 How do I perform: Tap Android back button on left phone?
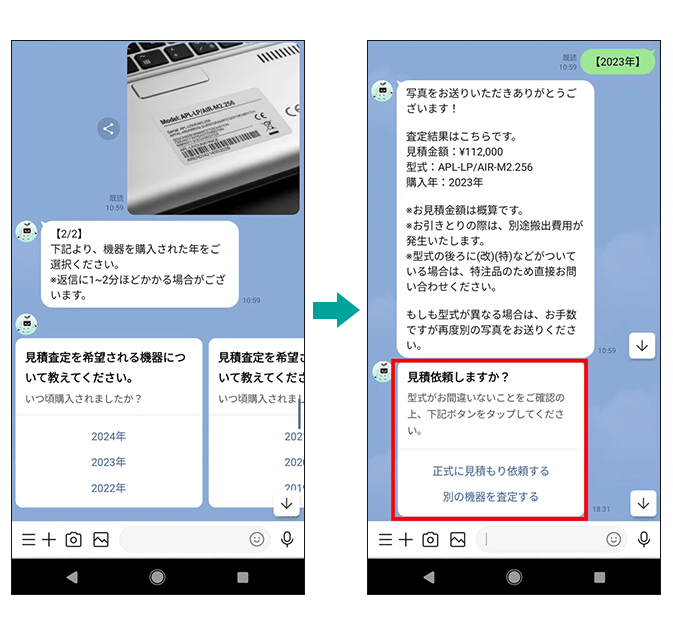(72, 577)
